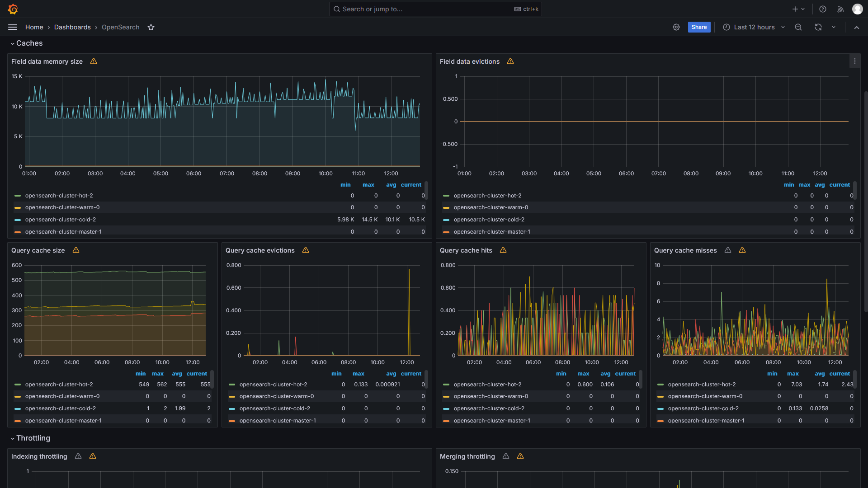This screenshot has height=488, width=868.
Task: Open the help question mark icon
Action: pyautogui.click(x=823, y=9)
